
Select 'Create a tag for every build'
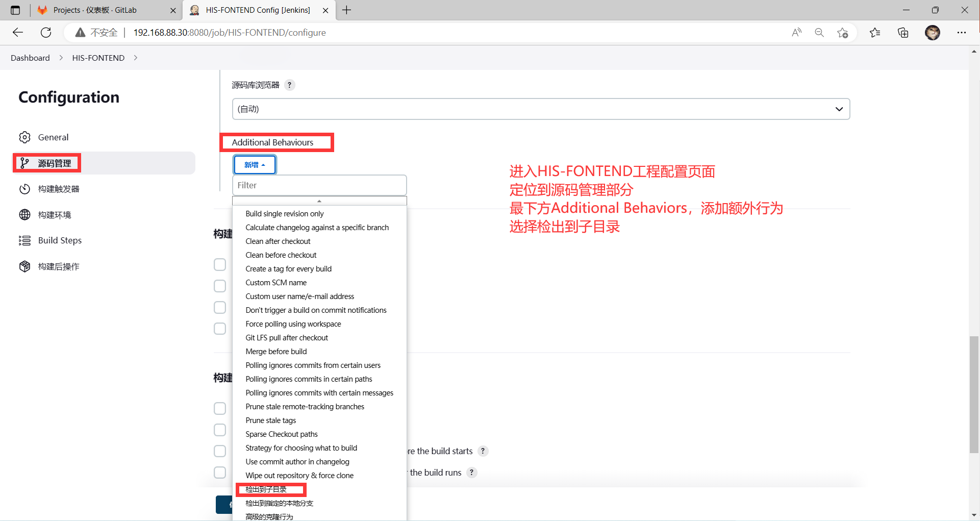pyautogui.click(x=289, y=269)
